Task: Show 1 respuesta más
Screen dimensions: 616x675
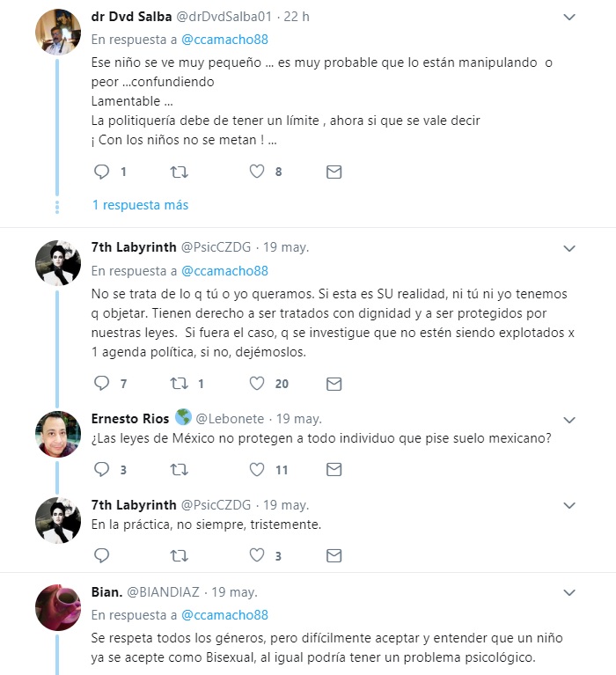Action: [x=140, y=205]
